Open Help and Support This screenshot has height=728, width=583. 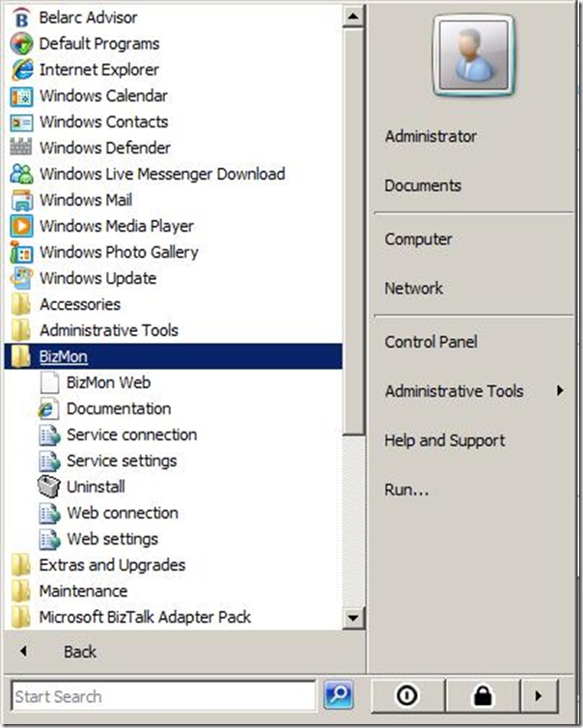point(445,440)
